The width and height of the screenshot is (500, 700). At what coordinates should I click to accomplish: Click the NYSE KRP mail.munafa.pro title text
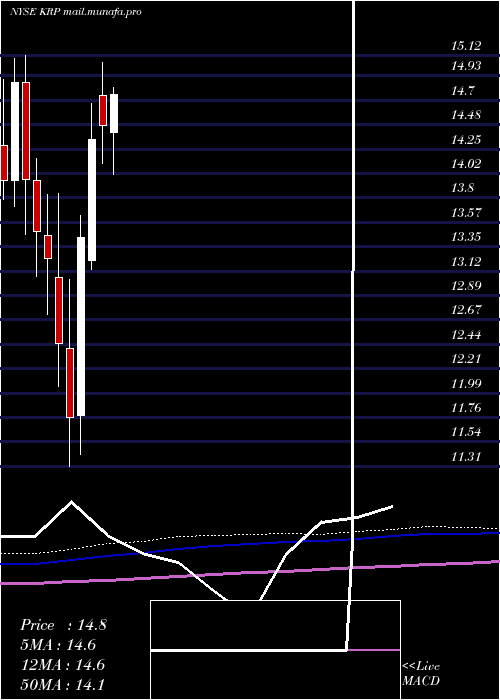click(x=75, y=12)
